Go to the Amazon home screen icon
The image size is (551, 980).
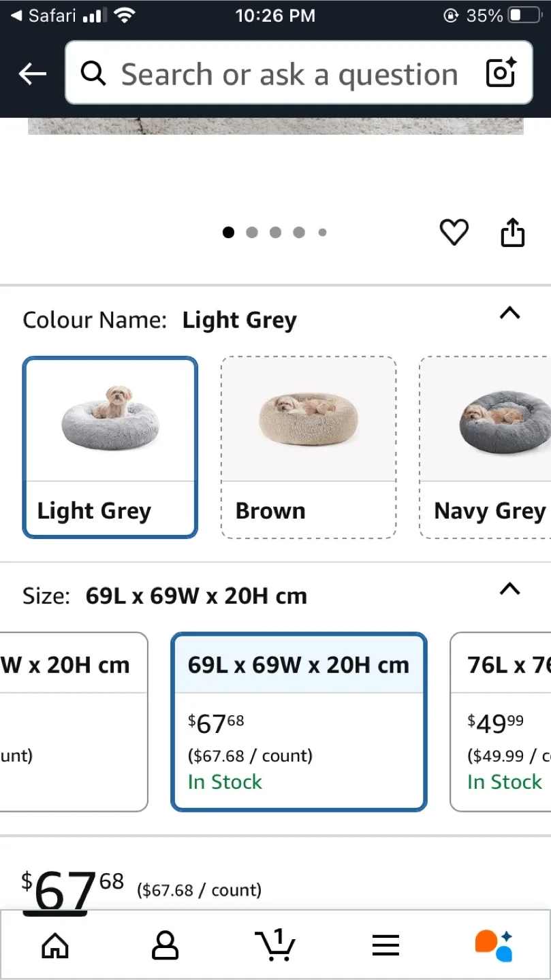click(x=54, y=944)
